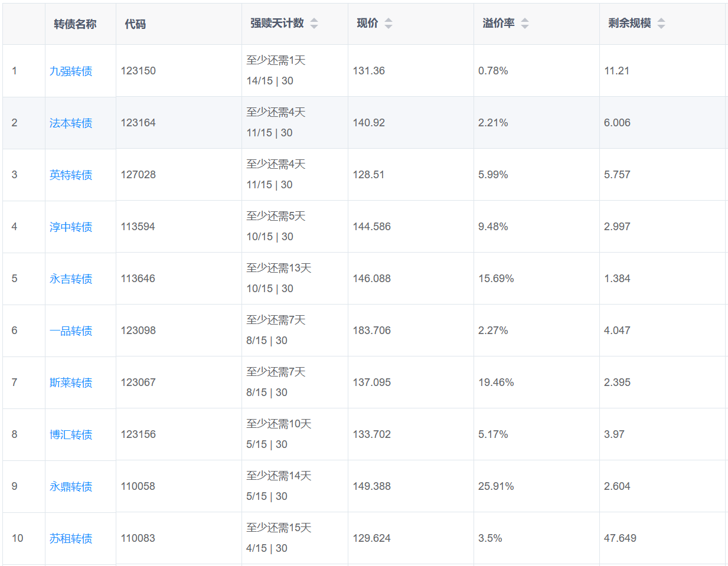Open the 法本转债 bond link
This screenshot has height=566, width=728.
point(71,123)
